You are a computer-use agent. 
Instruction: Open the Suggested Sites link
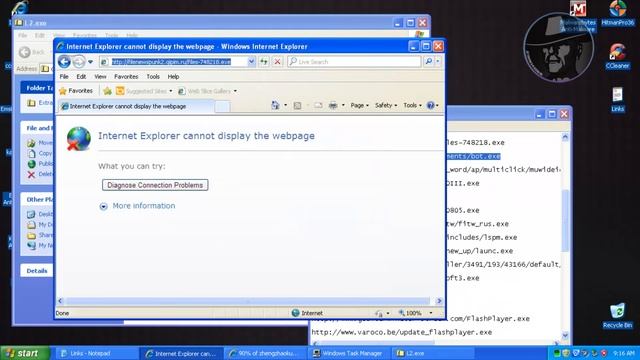(144, 91)
